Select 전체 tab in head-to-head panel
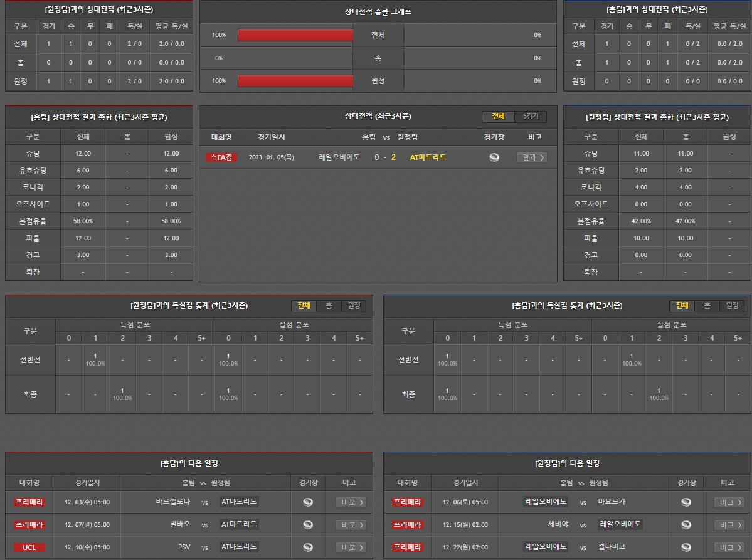Viewport: 752px width, 560px height. 498,117
